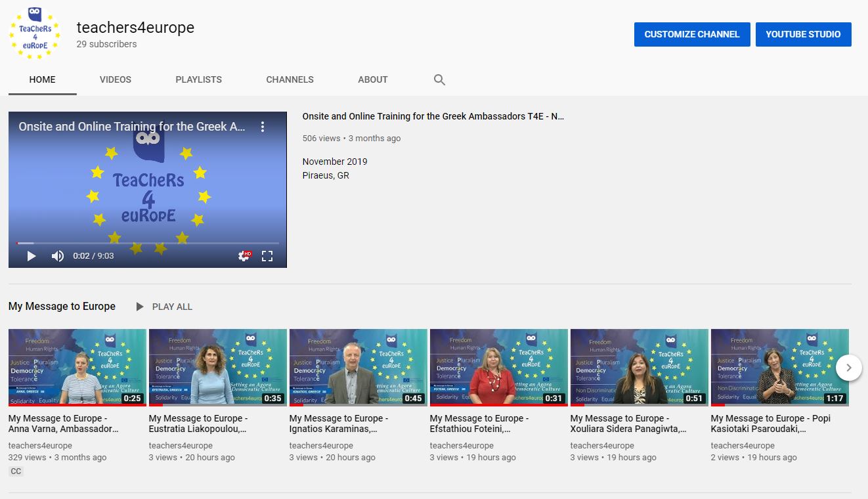Play the featured video with play button
The width and height of the screenshot is (868, 499).
(31, 256)
